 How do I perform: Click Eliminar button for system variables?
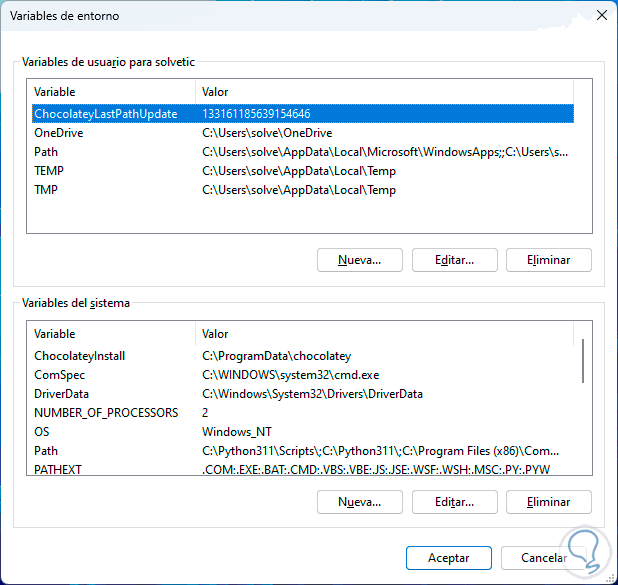549,502
